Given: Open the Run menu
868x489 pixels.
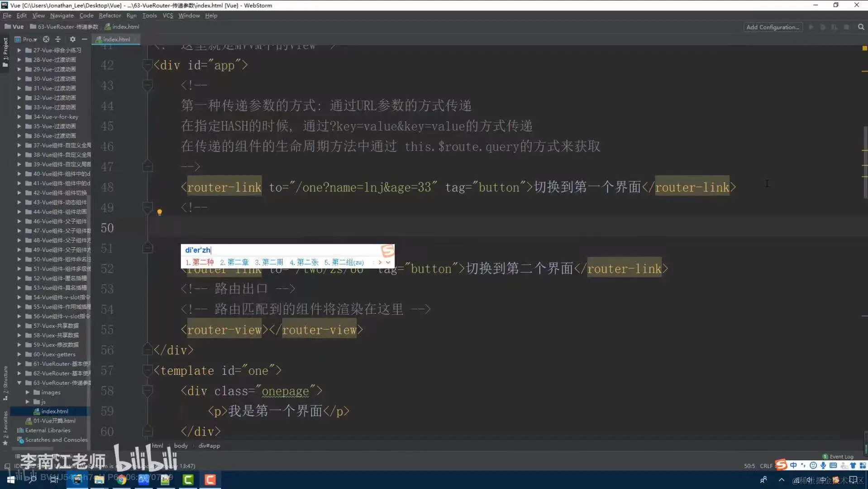Looking at the screenshot, I should pos(131,15).
